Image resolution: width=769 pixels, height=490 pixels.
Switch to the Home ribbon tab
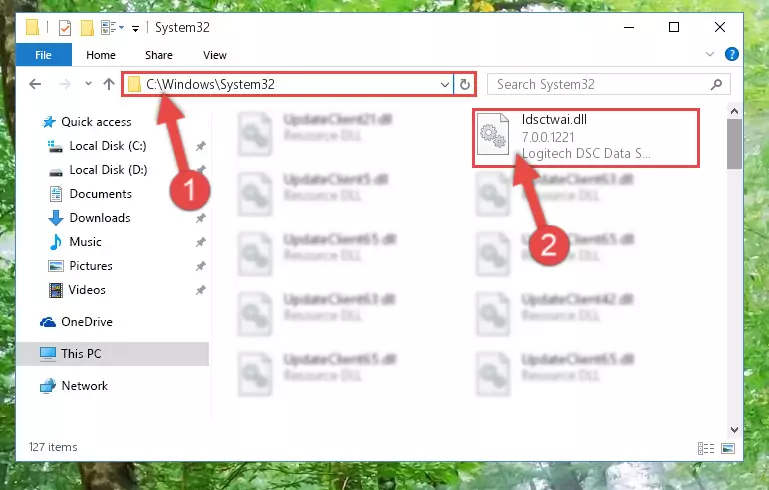coord(101,55)
